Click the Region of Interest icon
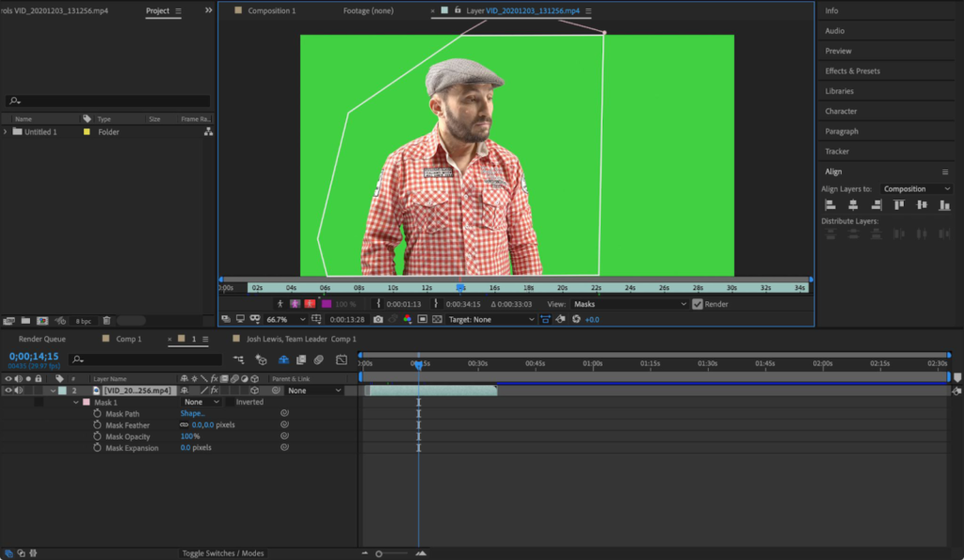This screenshot has height=560, width=964. point(423,319)
